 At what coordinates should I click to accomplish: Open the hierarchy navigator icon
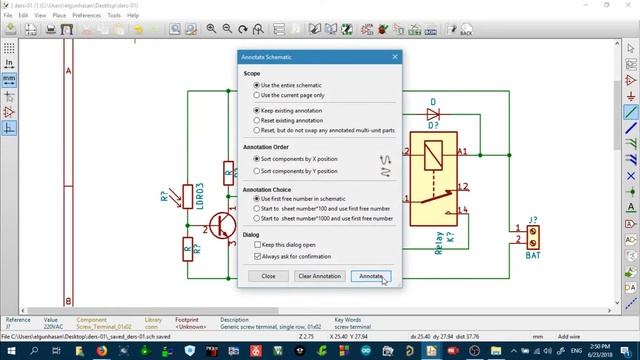tap(279, 29)
